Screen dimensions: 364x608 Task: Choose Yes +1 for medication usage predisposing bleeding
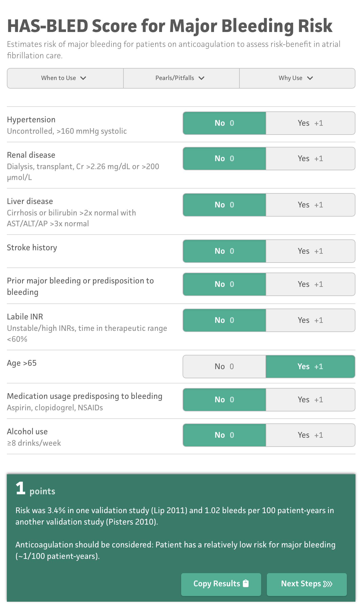tap(311, 400)
